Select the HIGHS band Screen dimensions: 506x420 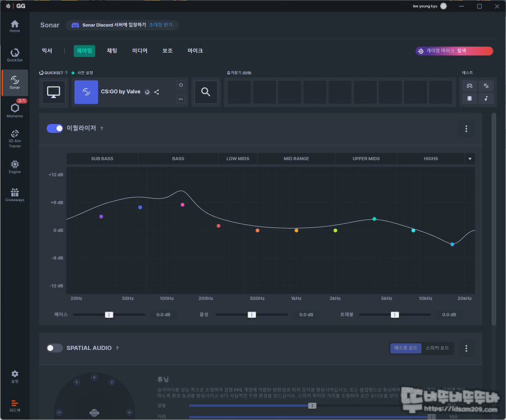(431, 159)
